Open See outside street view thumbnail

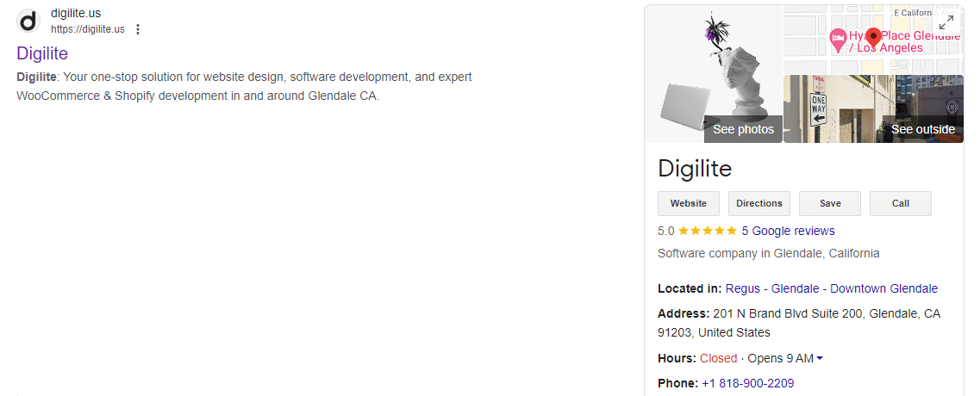click(873, 109)
